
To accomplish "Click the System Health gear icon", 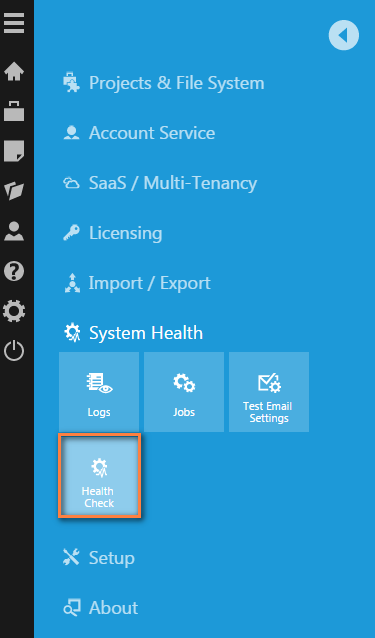I will (x=72, y=333).
